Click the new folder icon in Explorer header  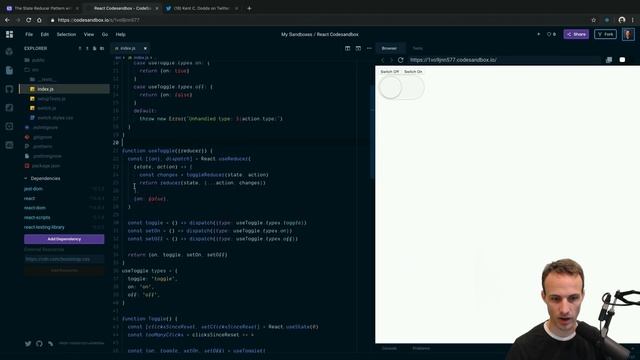coord(102,48)
